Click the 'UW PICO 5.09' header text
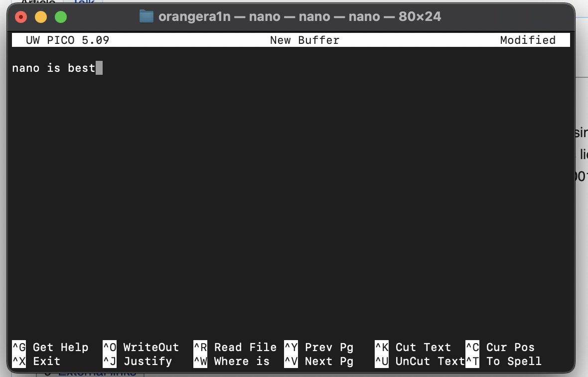 click(67, 40)
